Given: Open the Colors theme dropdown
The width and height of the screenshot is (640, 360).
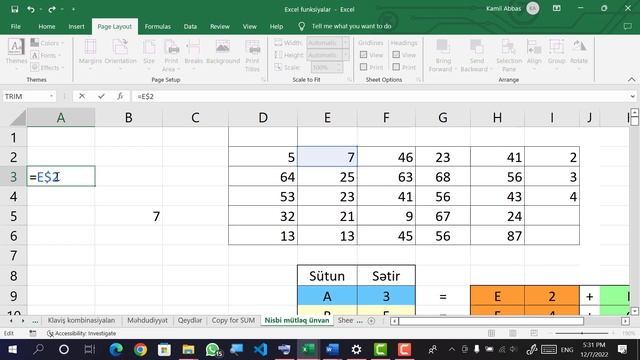Looking at the screenshot, I should 47,43.
